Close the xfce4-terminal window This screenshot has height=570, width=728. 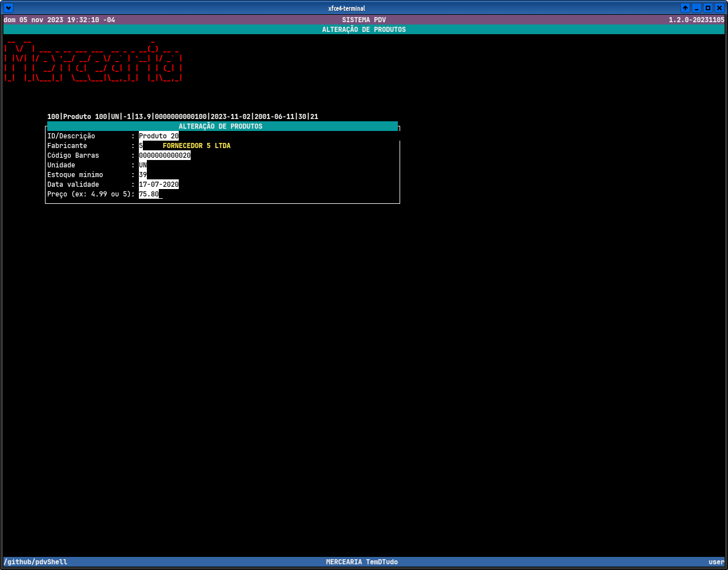tap(719, 8)
